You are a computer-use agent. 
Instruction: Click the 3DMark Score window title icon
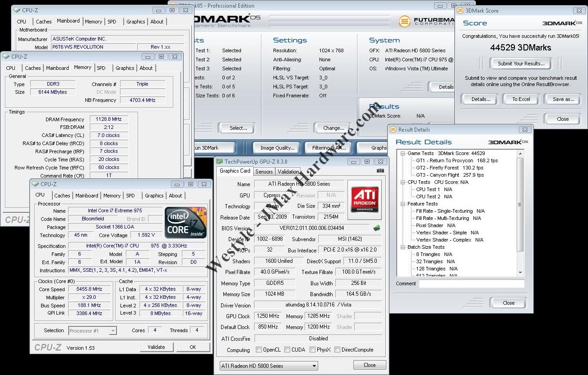460,10
